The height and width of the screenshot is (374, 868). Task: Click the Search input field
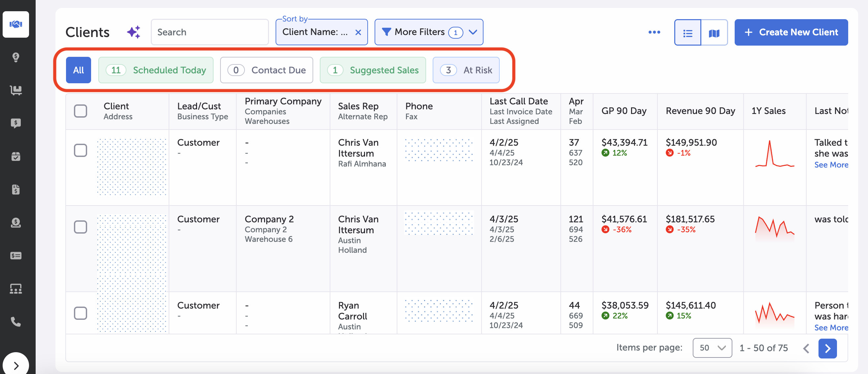pos(210,32)
